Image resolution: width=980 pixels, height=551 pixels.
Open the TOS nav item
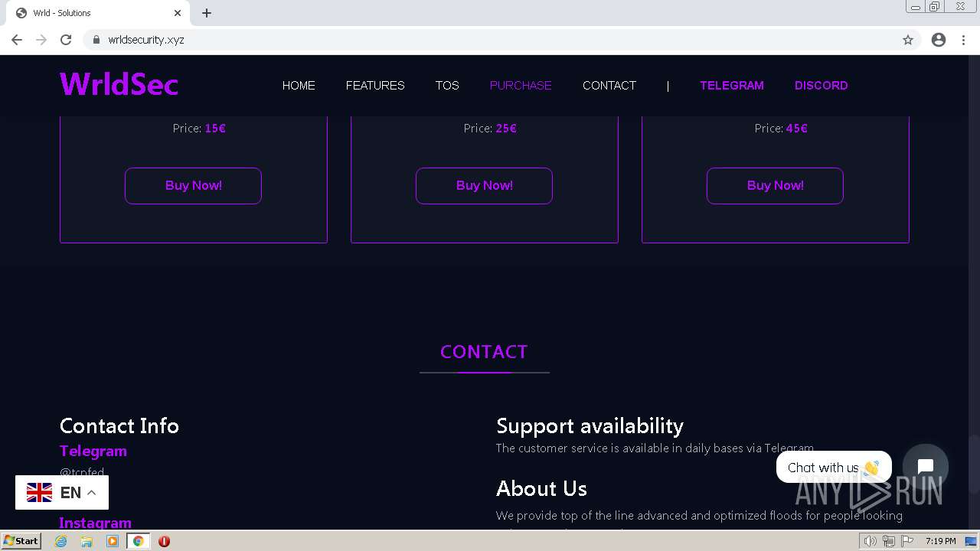pos(447,86)
